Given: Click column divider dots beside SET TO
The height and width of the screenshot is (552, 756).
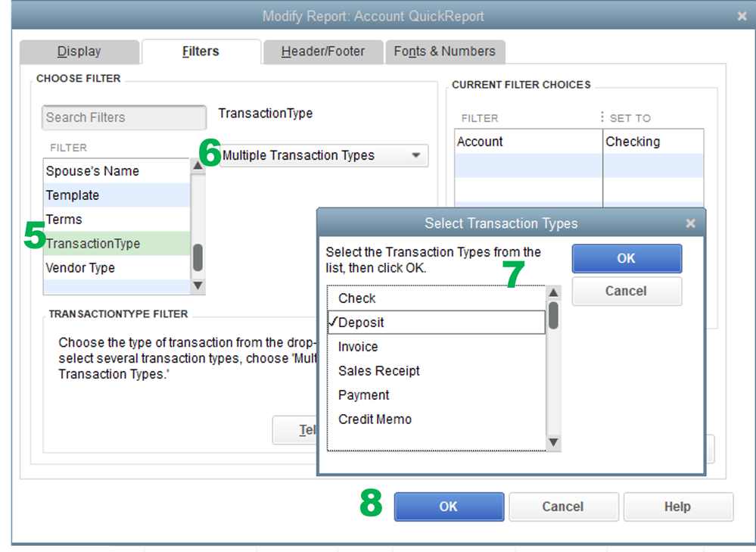Looking at the screenshot, I should (602, 117).
